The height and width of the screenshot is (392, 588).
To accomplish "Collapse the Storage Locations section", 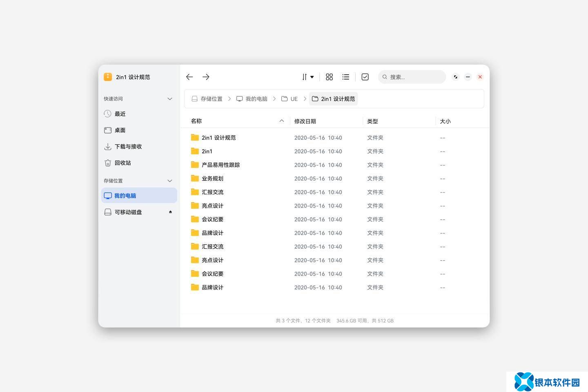I will pos(170,181).
